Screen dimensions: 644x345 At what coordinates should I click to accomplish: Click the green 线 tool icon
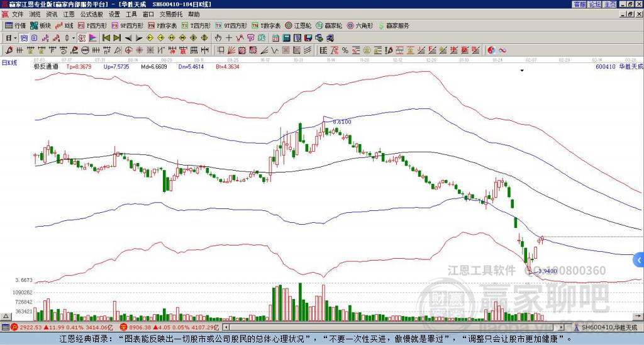click(262, 38)
